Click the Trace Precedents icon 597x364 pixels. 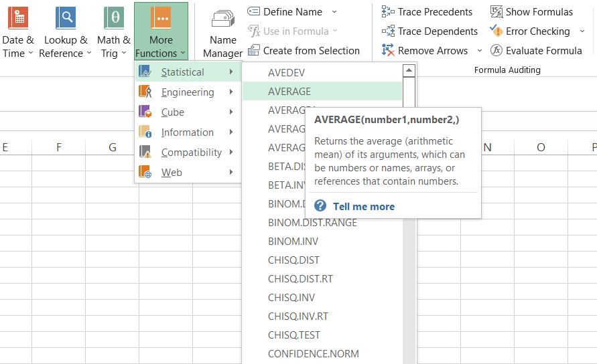point(388,12)
